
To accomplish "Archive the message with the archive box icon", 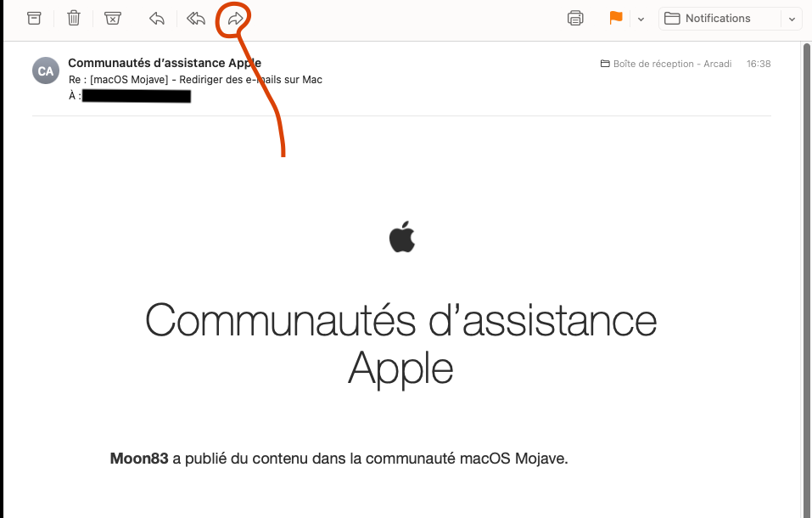I will [x=34, y=19].
